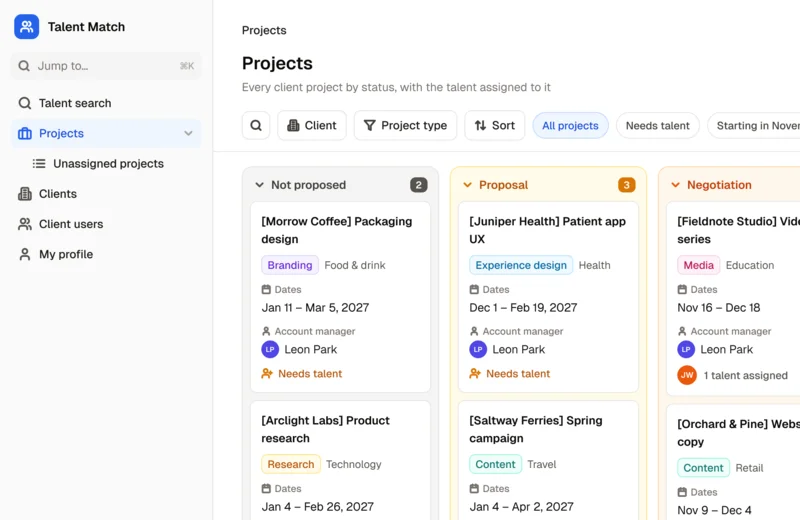Click the calendar icon on Arclight Labs card
The width and height of the screenshot is (800, 520).
(x=266, y=488)
